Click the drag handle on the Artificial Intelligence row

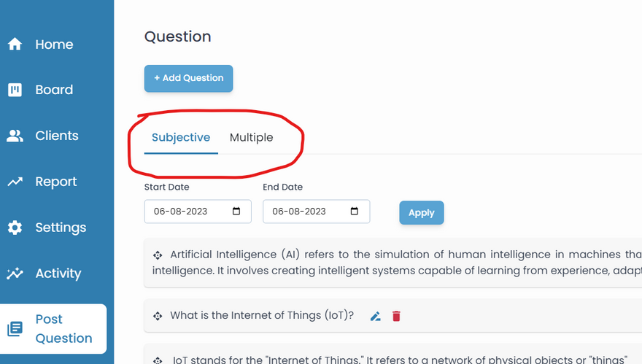[x=158, y=255]
